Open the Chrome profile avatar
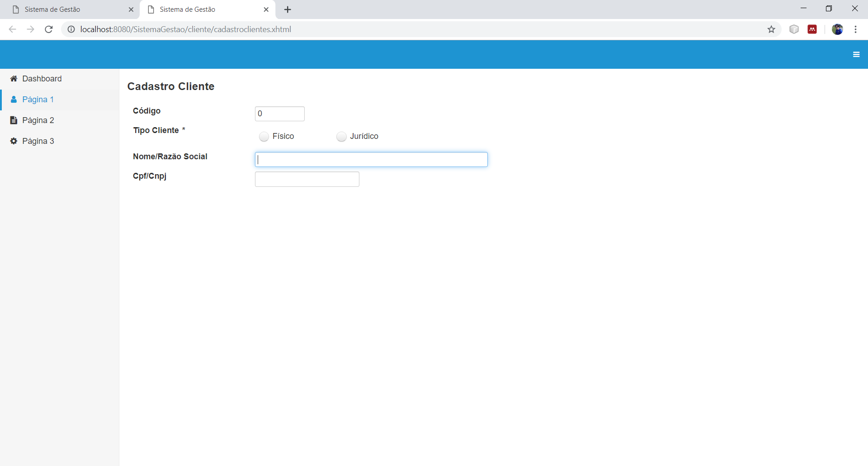Viewport: 868px width, 466px height. [x=837, y=29]
